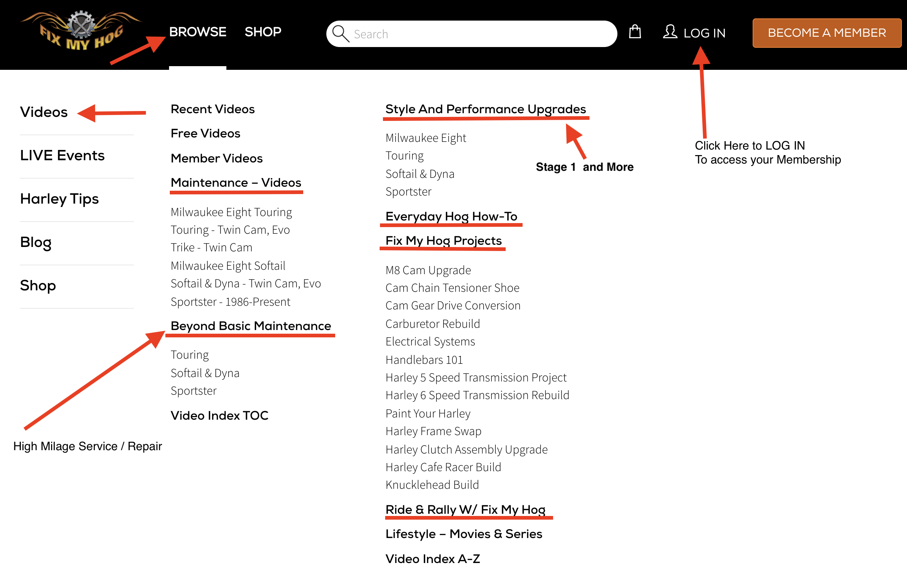
Task: Open Milwaukee Eight under Style And Performance
Action: point(426,137)
